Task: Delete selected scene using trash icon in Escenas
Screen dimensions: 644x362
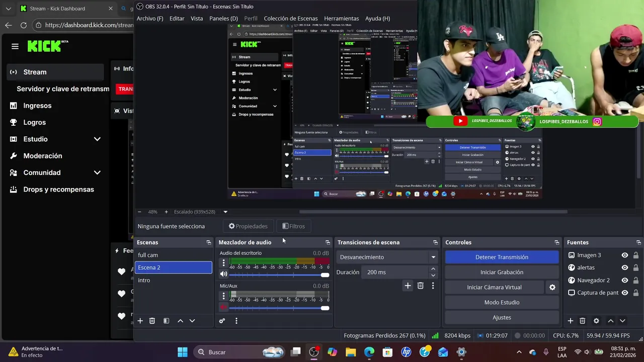Action: click(x=152, y=321)
